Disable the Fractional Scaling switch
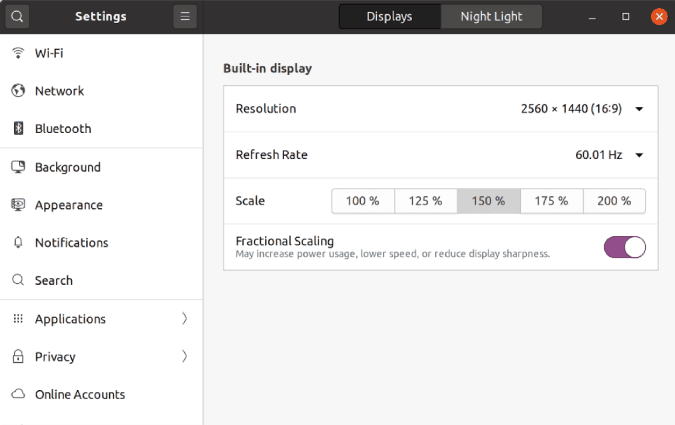The height and width of the screenshot is (425, 675). coord(625,247)
